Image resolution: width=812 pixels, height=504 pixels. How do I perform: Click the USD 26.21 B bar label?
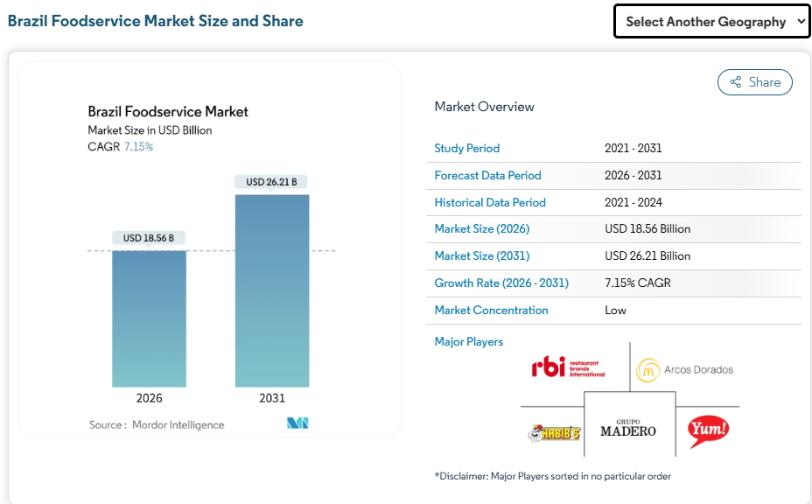pos(271,182)
